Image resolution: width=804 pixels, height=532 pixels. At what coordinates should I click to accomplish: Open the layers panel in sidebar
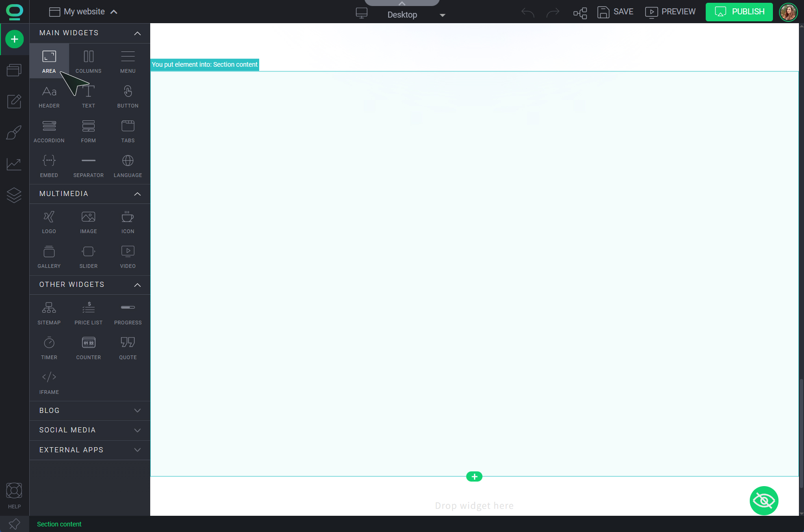coord(14,195)
